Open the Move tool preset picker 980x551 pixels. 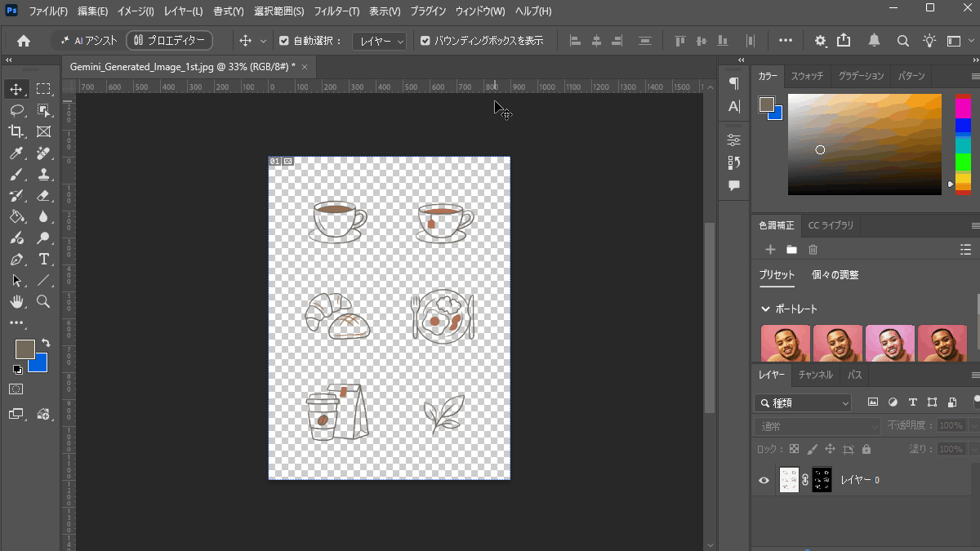click(252, 41)
